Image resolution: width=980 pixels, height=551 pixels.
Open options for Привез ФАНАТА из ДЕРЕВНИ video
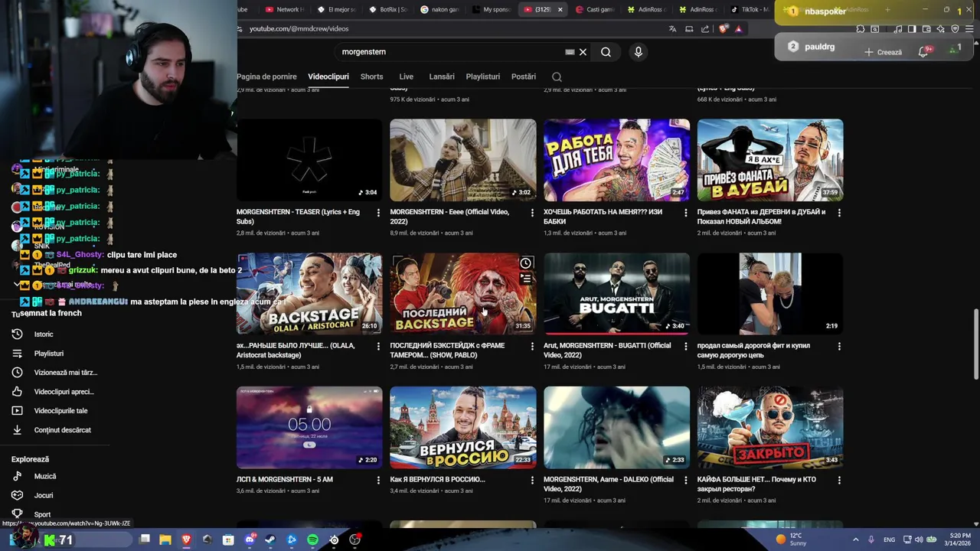point(839,213)
